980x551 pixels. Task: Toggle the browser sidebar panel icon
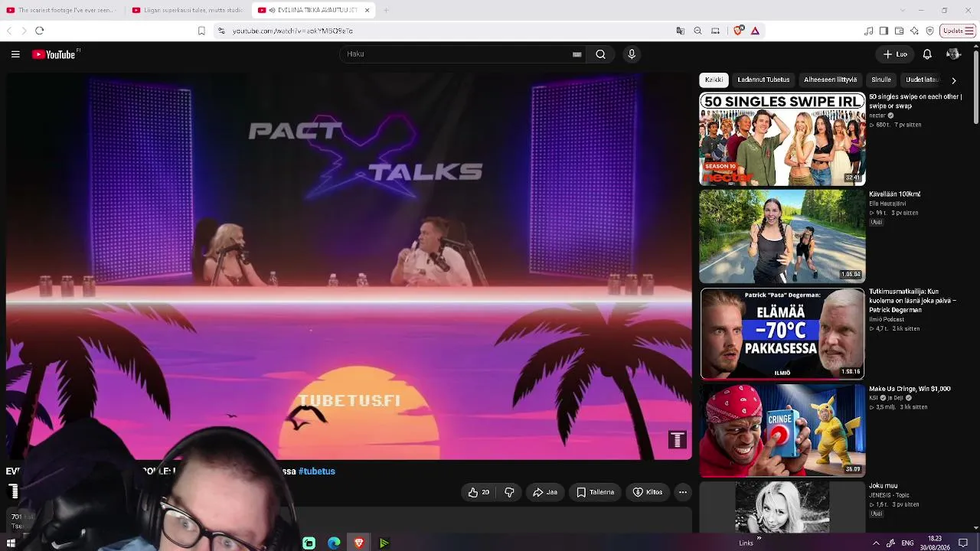coord(884,31)
